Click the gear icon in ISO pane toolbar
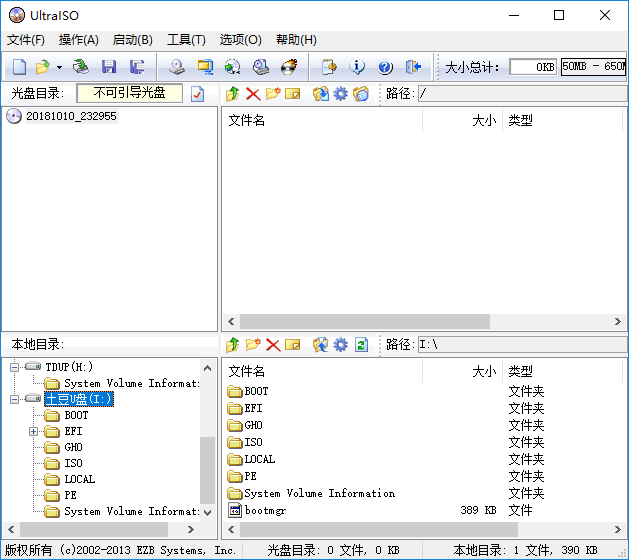Viewport: 629px width, 560px height. (341, 94)
